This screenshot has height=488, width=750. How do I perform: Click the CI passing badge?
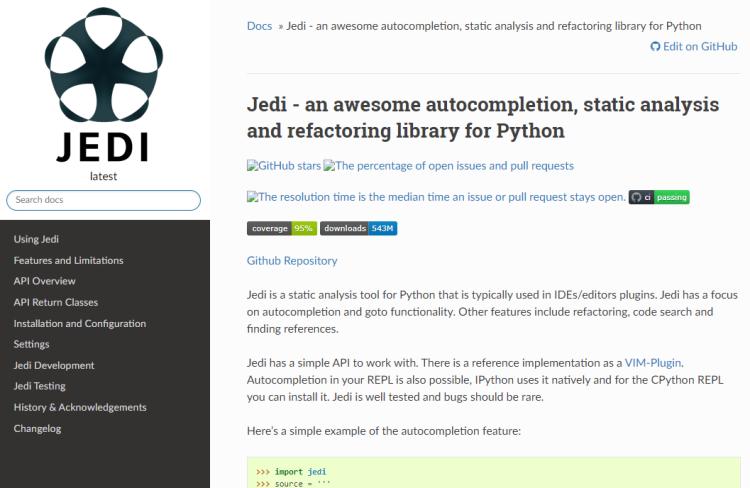[x=659, y=197]
